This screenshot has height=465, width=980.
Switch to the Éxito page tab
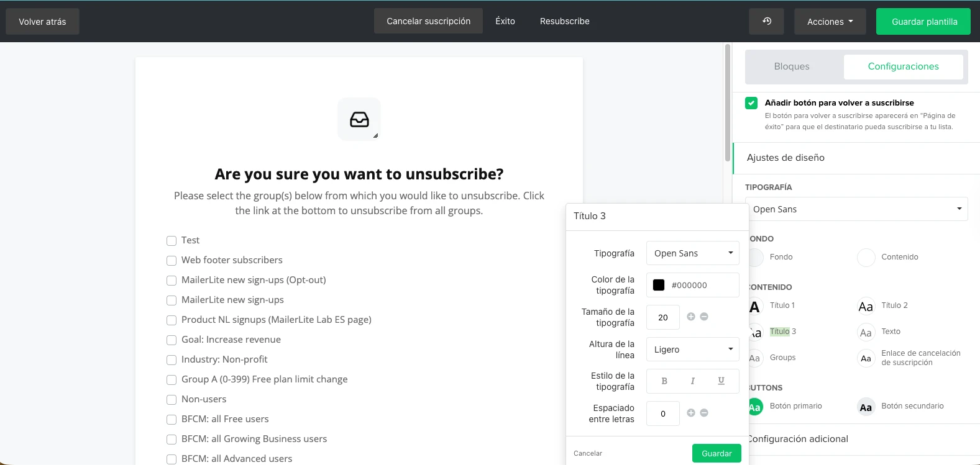tap(505, 21)
